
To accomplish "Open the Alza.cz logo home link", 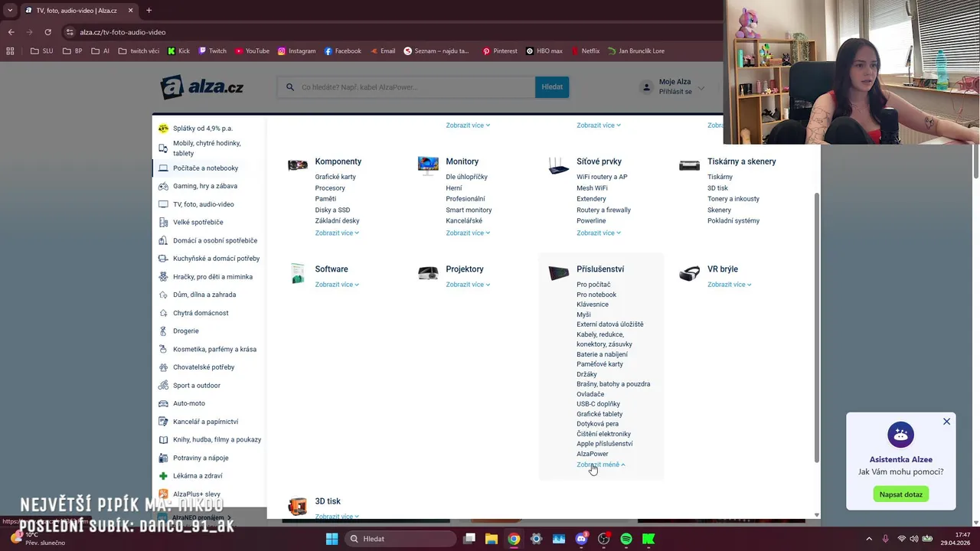I will click(201, 87).
